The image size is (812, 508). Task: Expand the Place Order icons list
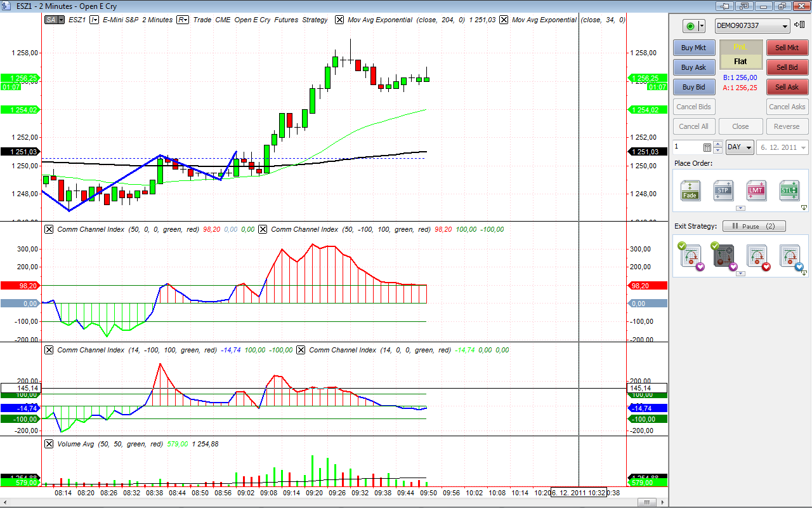(740, 208)
